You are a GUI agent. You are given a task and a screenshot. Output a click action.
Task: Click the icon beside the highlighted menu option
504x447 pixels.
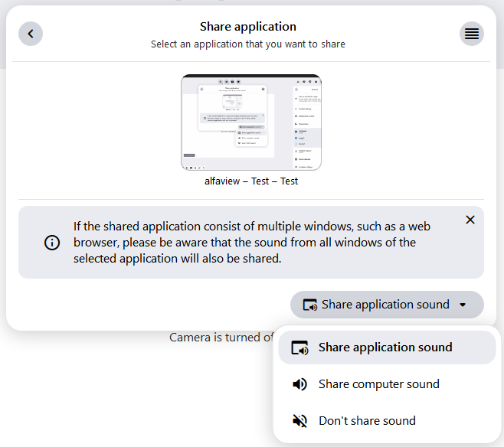(x=300, y=347)
